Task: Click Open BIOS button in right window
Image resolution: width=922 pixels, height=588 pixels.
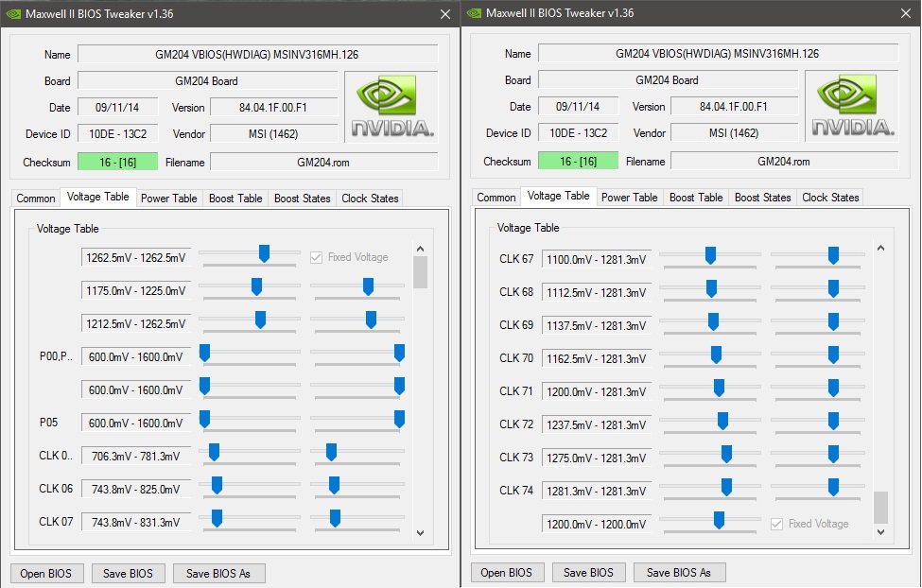Action: (506, 572)
